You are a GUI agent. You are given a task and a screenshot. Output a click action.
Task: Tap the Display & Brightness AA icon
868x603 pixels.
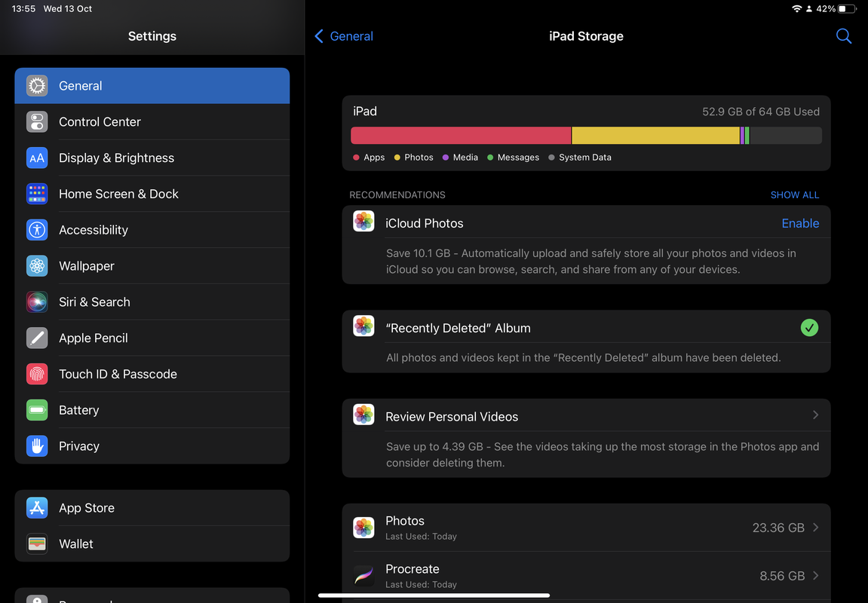coord(37,158)
